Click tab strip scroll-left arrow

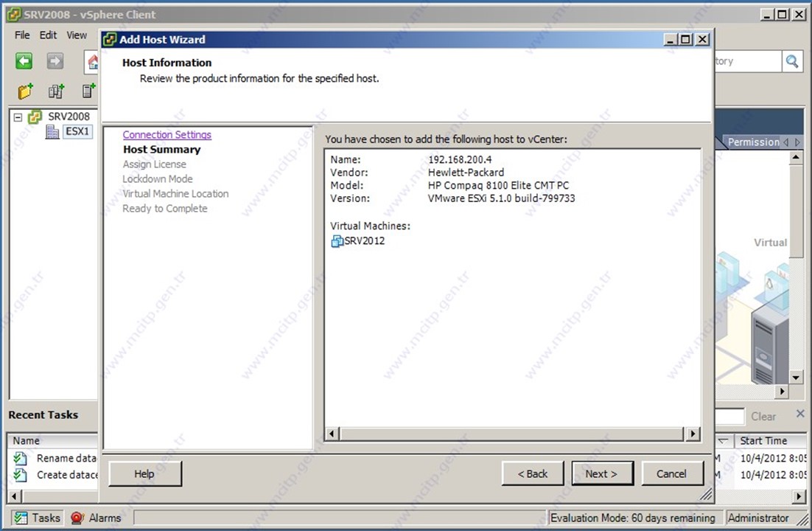pos(786,142)
